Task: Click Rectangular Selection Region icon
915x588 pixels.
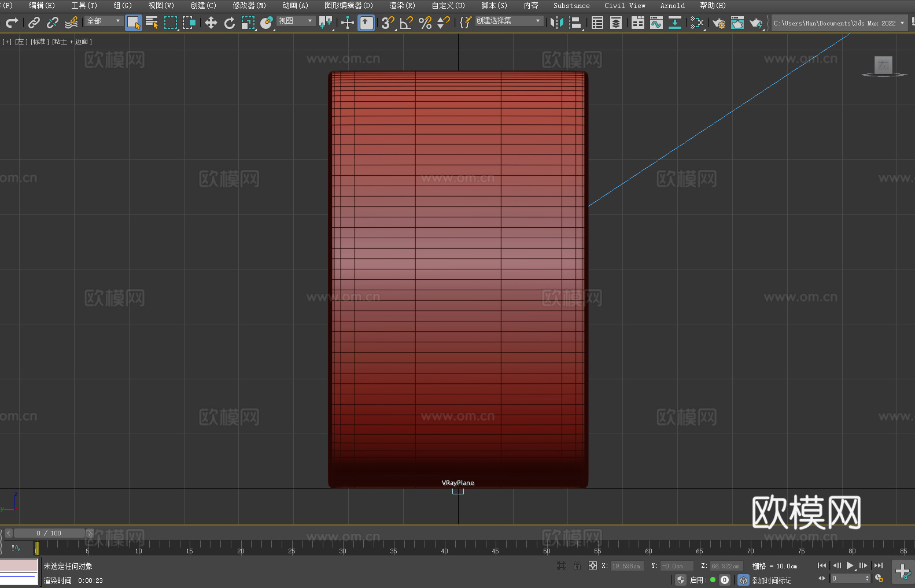Action: coord(171,23)
